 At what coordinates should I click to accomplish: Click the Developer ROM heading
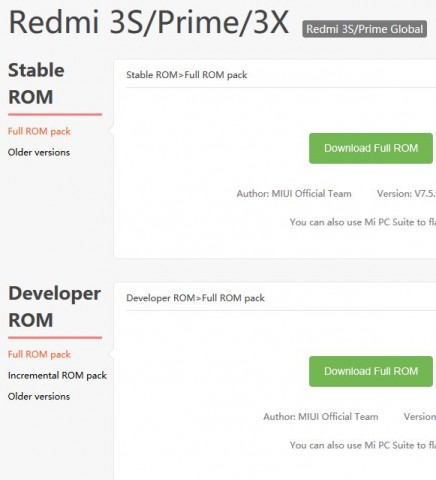click(x=54, y=307)
